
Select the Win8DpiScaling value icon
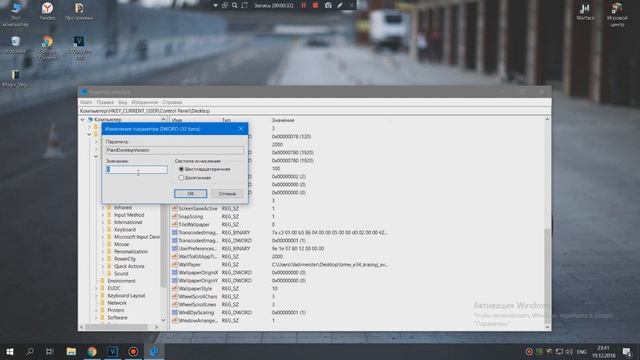(174, 312)
